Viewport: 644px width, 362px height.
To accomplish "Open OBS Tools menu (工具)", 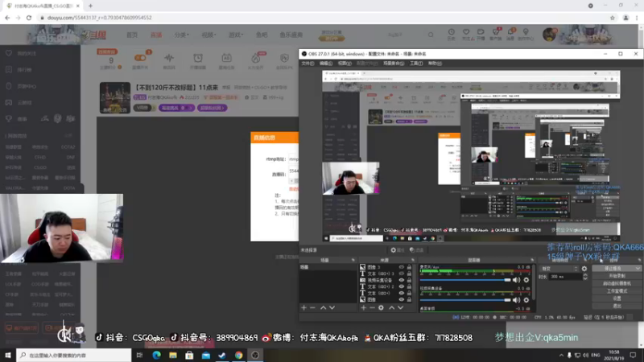I will 416,64.
